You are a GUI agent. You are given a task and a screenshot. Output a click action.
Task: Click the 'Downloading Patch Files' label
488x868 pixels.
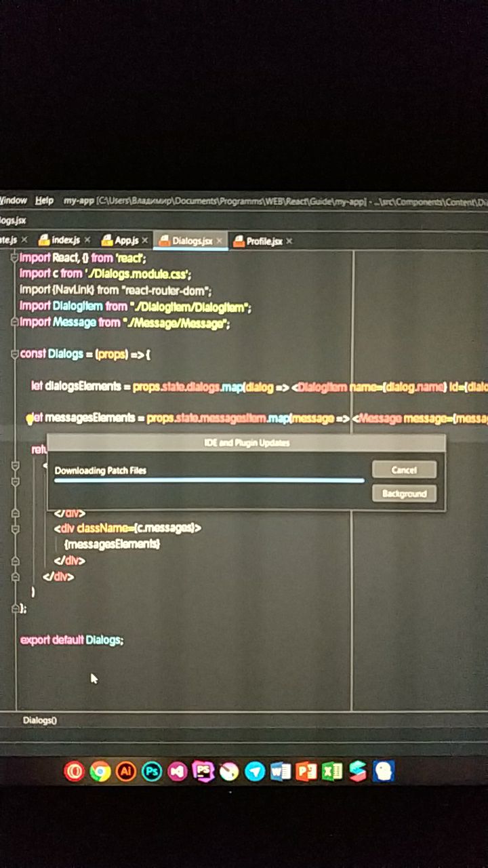coord(100,470)
